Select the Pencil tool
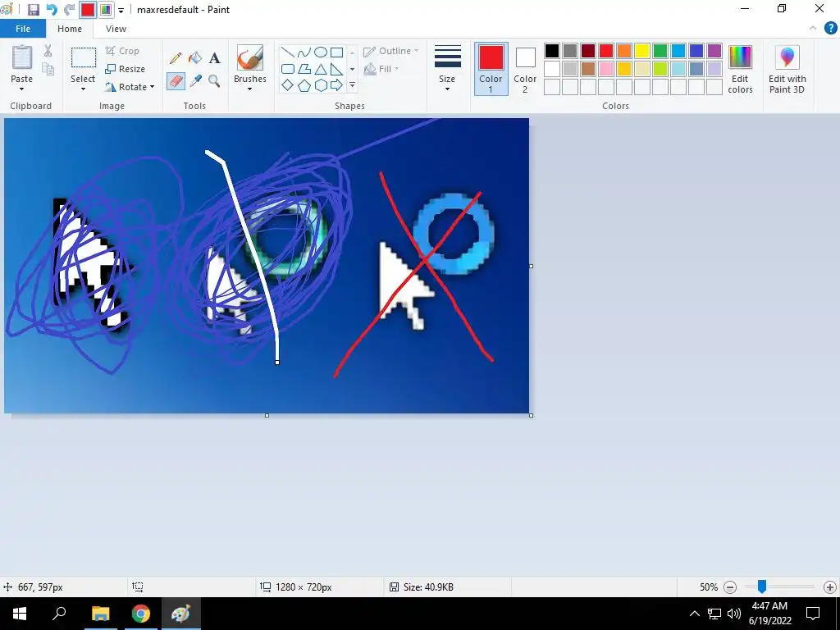Viewport: 840px width, 630px height. click(176, 58)
